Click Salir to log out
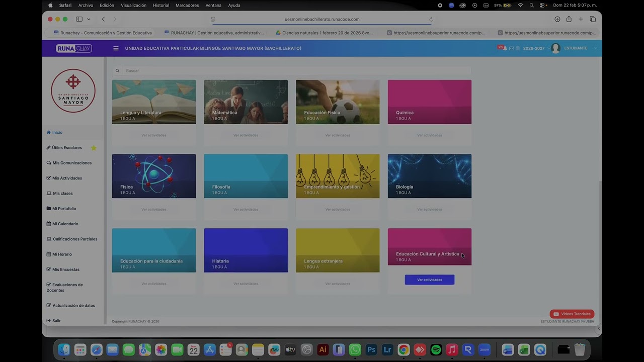644x362 pixels. pyautogui.click(x=53, y=320)
